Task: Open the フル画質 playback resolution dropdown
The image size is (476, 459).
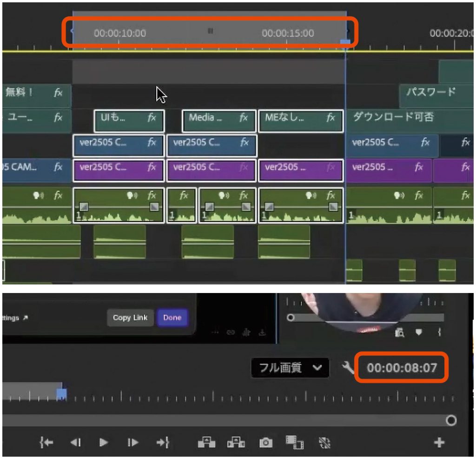Action: 290,368
